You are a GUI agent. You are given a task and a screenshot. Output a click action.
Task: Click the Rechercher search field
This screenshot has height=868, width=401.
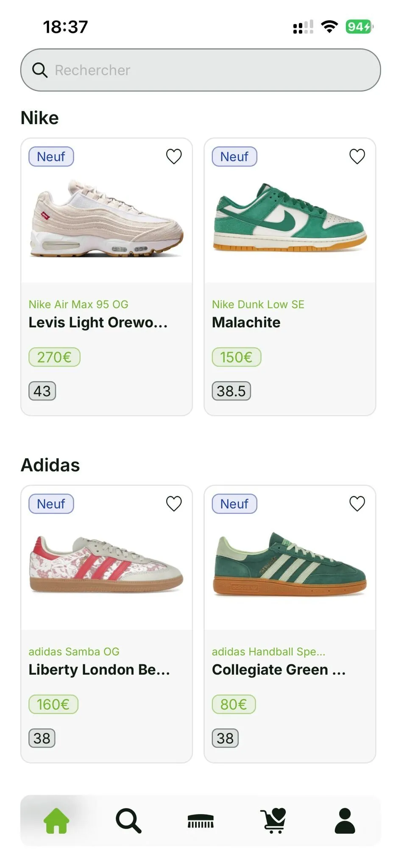[212, 70]
